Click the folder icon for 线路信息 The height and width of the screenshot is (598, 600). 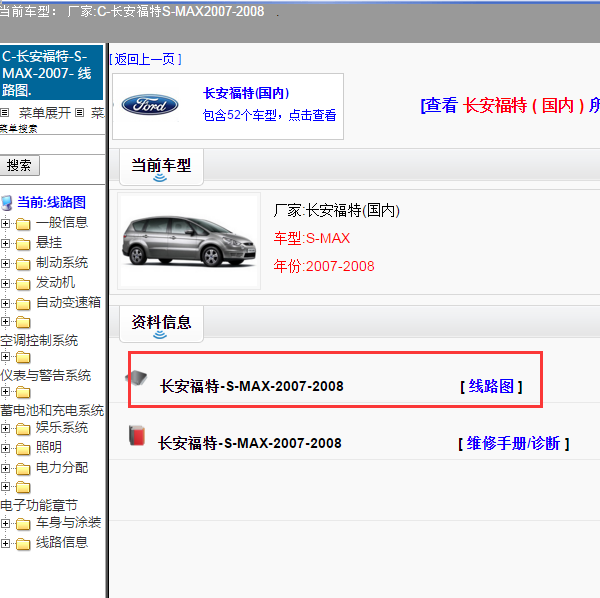tap(23, 543)
